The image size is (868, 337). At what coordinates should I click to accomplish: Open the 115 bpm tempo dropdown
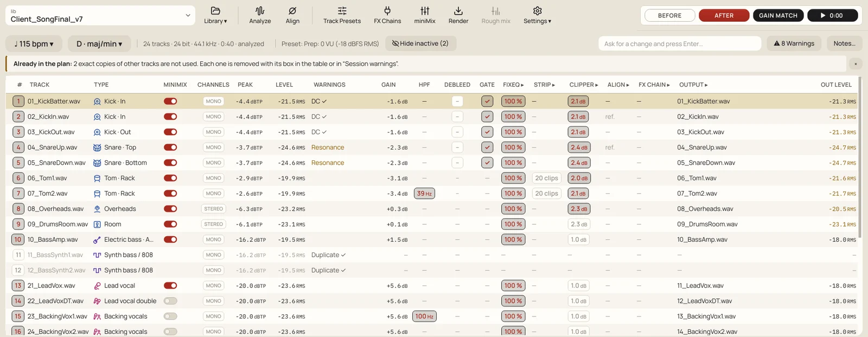[34, 44]
